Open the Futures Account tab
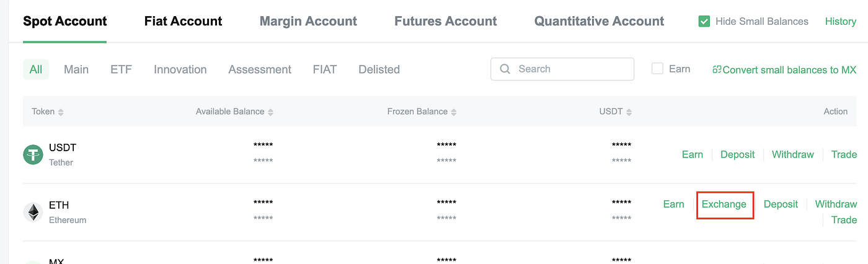Screen dimensions: 868x264 445,21
